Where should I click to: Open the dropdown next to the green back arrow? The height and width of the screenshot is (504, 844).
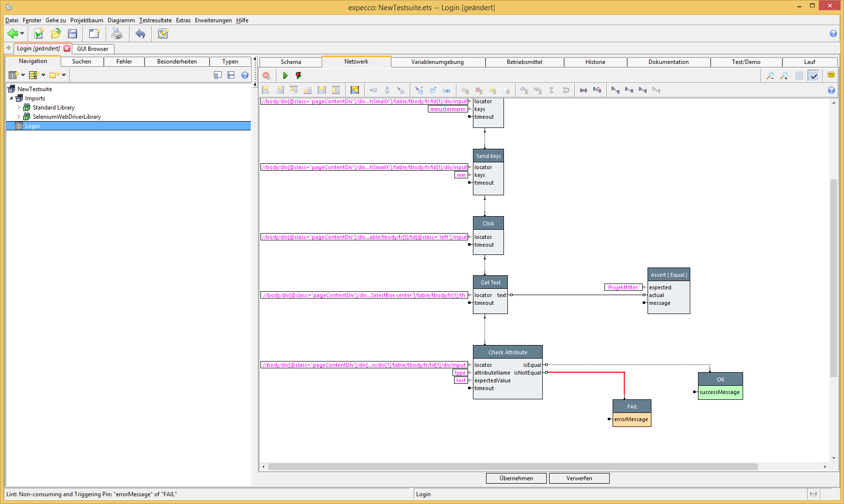(22, 33)
